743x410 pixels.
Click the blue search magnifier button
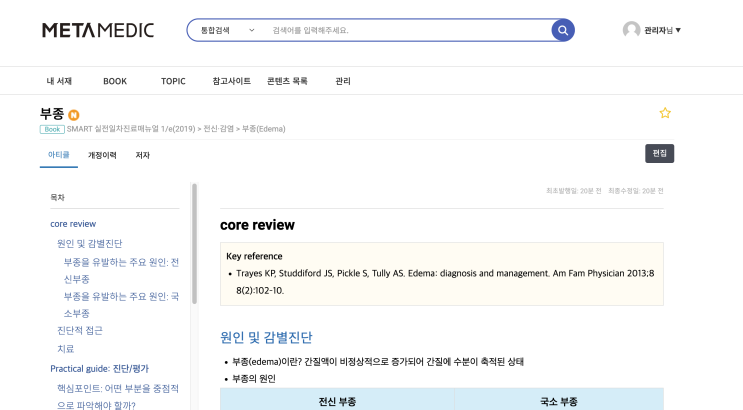tap(563, 30)
